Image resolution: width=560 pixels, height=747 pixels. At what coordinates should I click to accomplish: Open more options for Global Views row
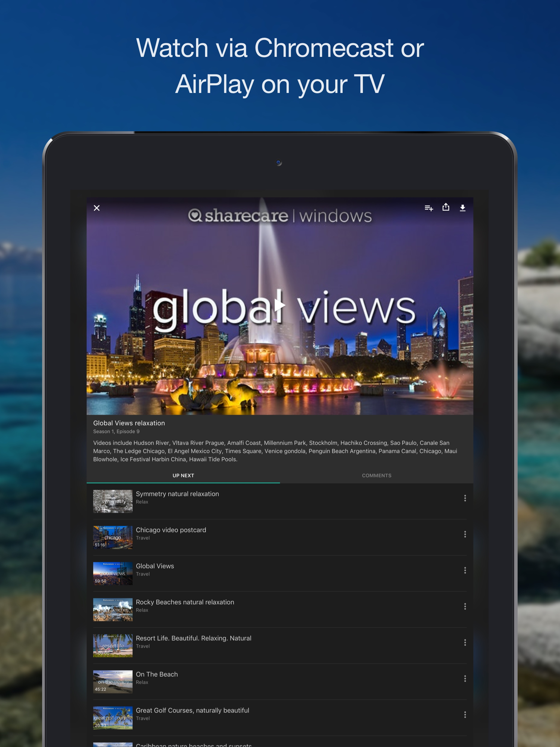[x=465, y=570]
